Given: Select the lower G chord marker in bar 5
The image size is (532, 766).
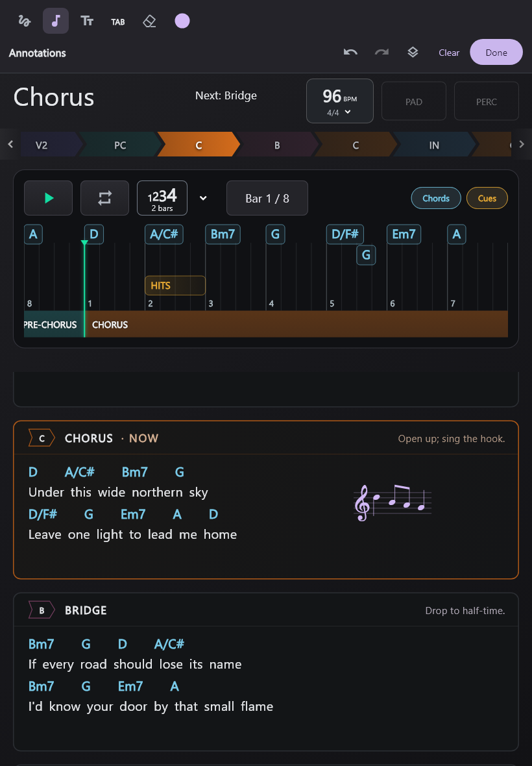Looking at the screenshot, I should point(366,255).
